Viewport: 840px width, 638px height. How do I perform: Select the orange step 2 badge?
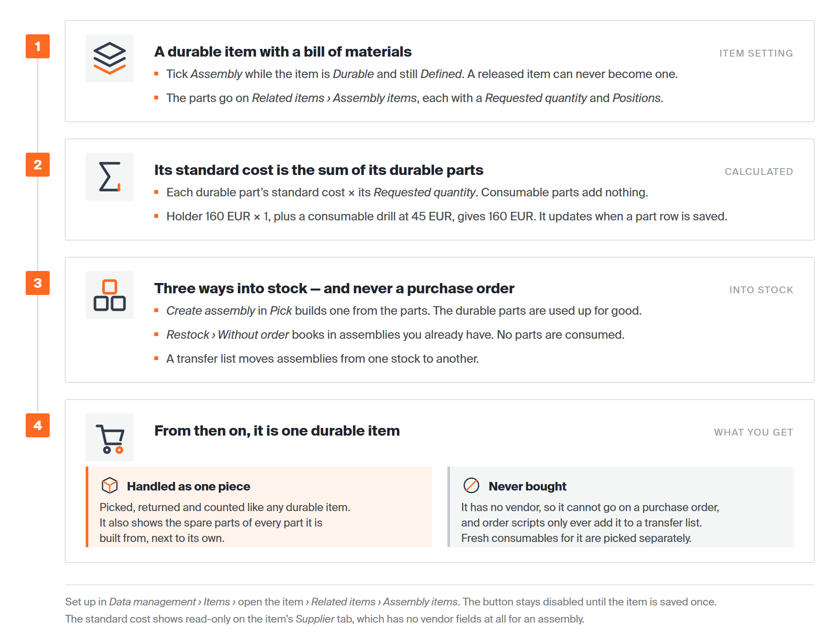tap(38, 165)
